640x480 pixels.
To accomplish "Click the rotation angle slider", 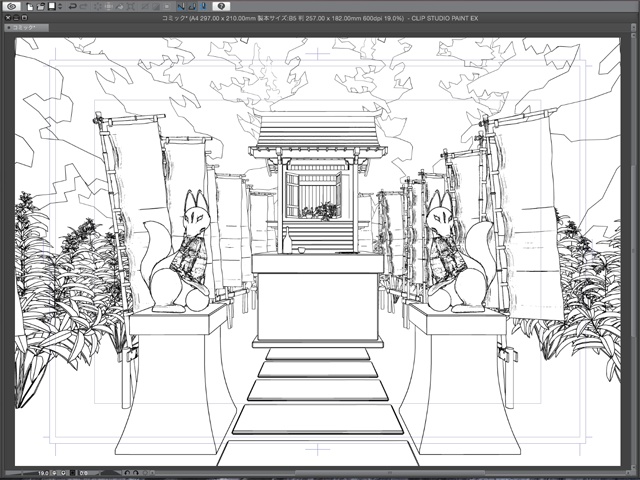I will [110, 473].
